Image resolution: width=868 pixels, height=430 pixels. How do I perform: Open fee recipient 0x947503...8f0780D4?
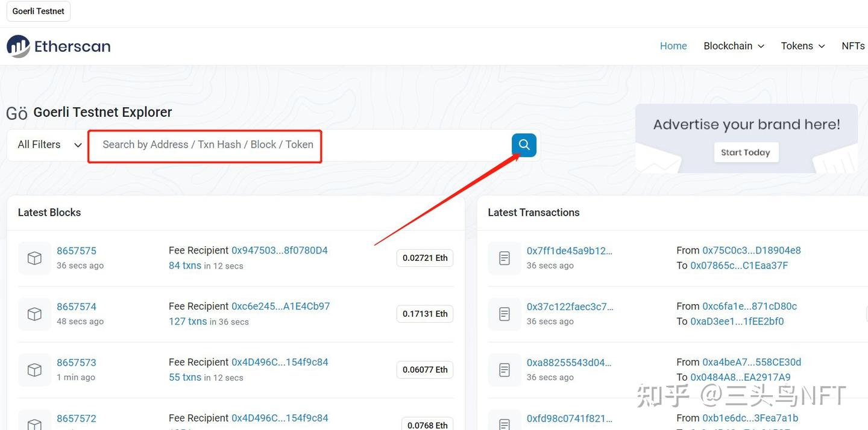point(280,250)
